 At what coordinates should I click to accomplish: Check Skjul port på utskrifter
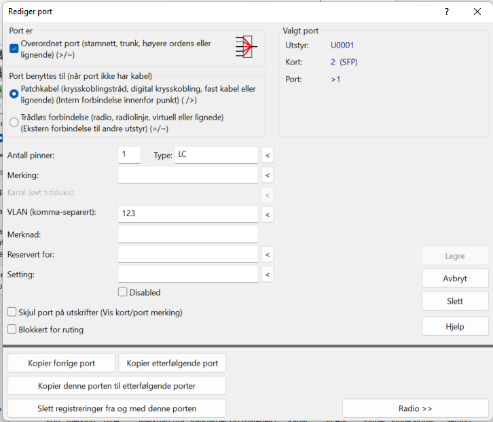[x=12, y=312]
